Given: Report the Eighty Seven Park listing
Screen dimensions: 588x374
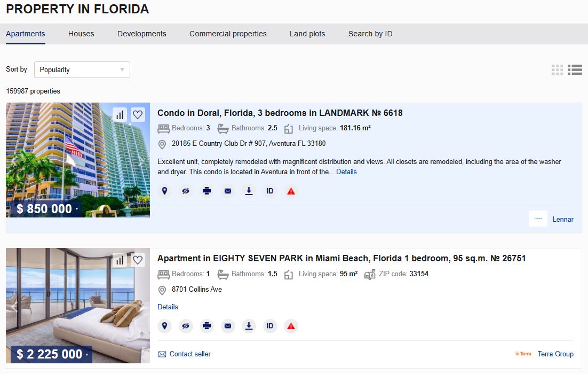Looking at the screenshot, I should point(291,326).
